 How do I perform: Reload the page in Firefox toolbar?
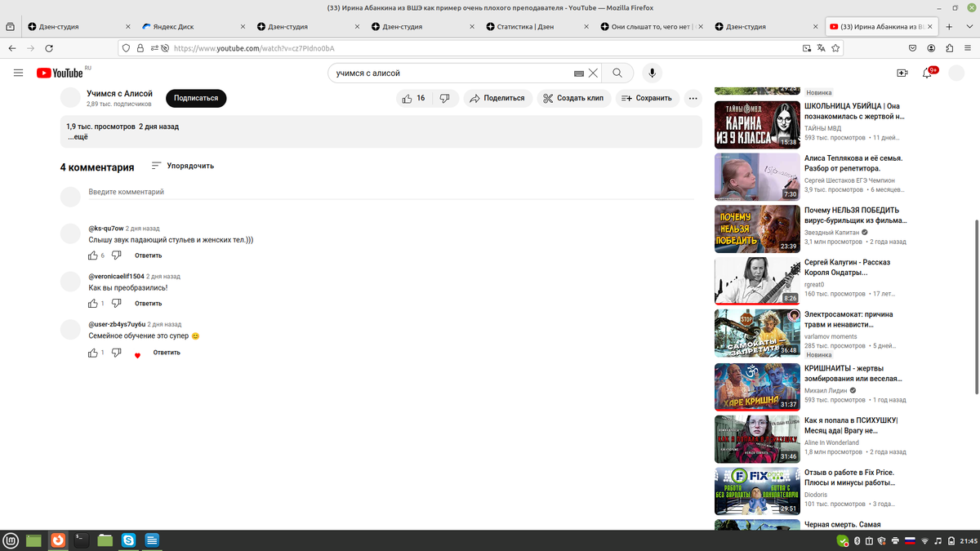tap(51, 48)
